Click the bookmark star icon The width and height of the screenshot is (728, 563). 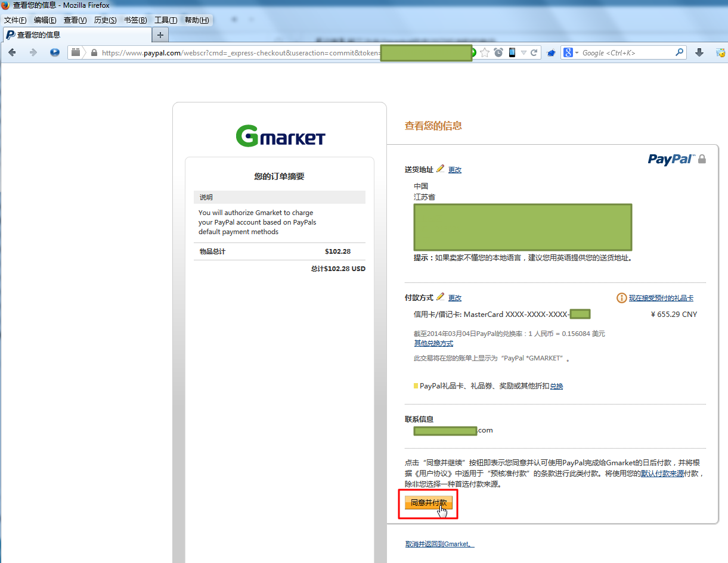[x=485, y=52]
